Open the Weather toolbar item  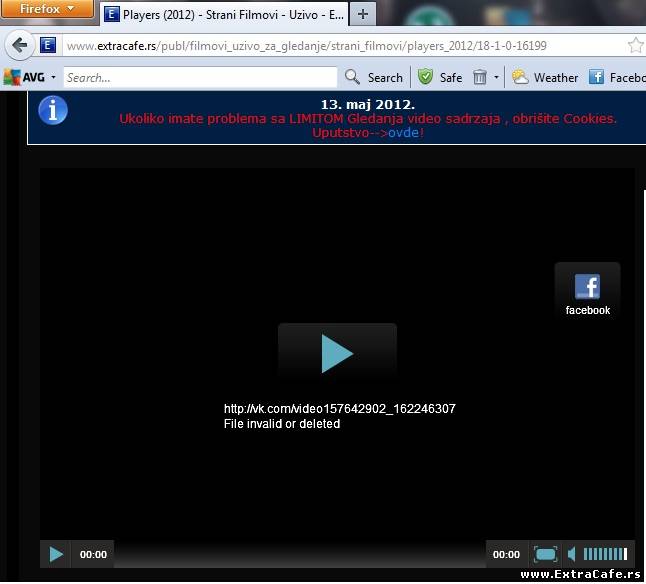(x=545, y=77)
